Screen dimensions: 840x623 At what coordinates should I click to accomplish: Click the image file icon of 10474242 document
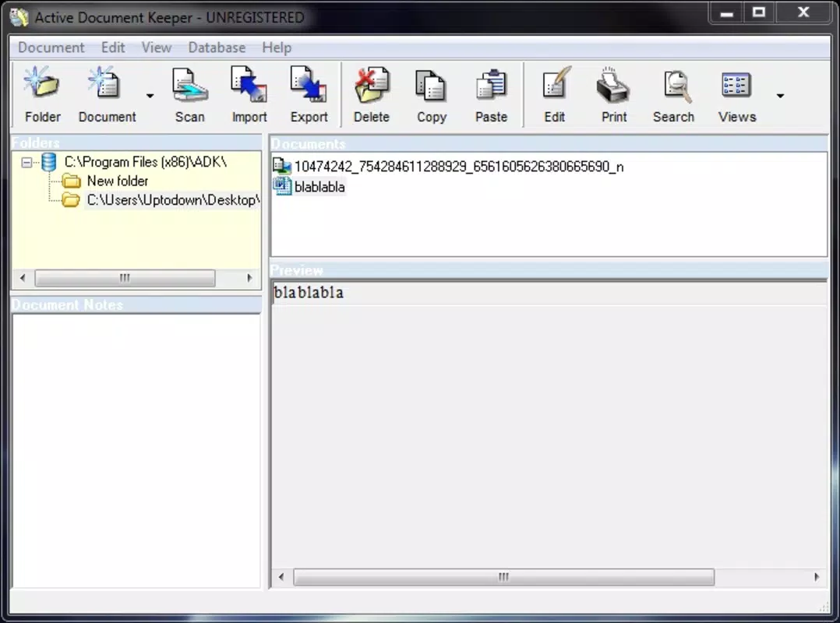[282, 167]
